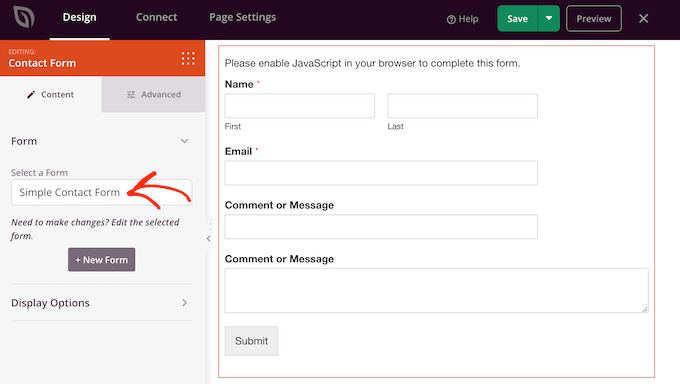Click the Email input field
This screenshot has height=384, width=680.
(x=381, y=173)
